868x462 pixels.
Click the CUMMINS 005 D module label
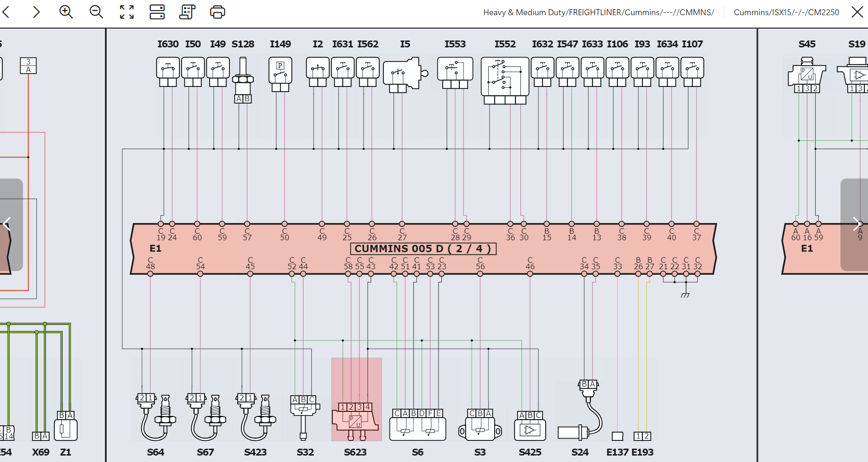pos(423,249)
